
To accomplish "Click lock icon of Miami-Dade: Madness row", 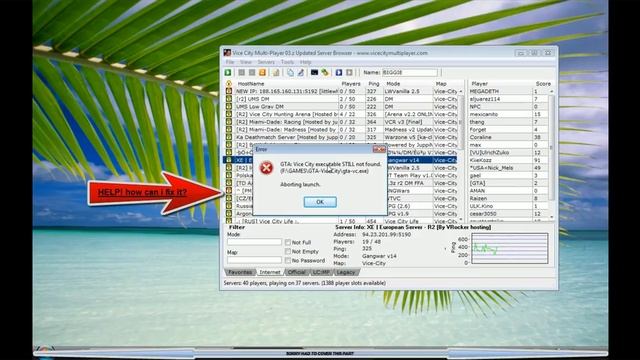I will click(229, 129).
